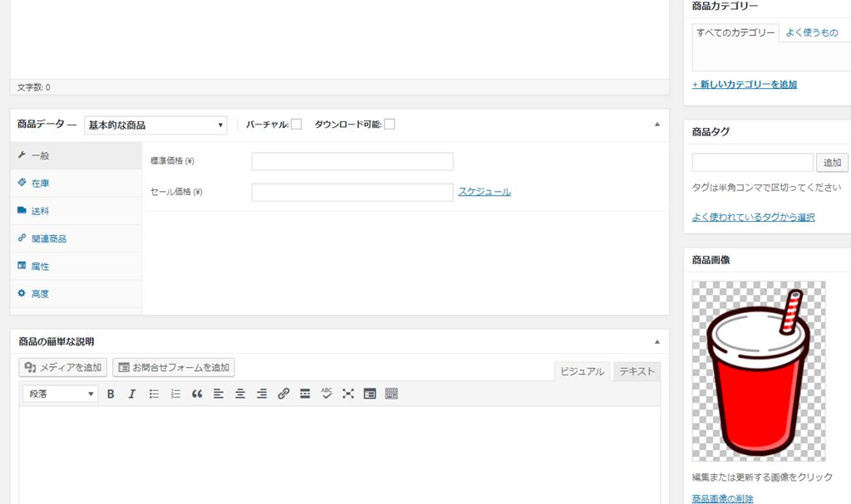Insert a bulleted list
This screenshot has width=851, height=504.
(x=154, y=394)
